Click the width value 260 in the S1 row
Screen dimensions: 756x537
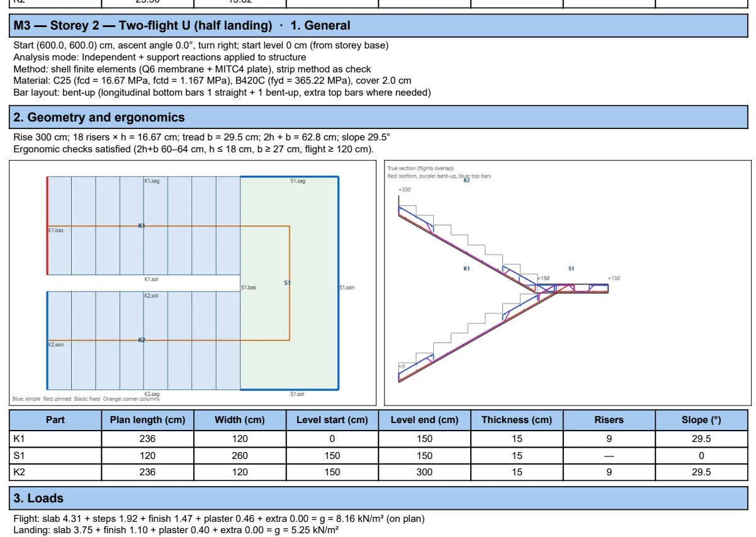[240, 455]
